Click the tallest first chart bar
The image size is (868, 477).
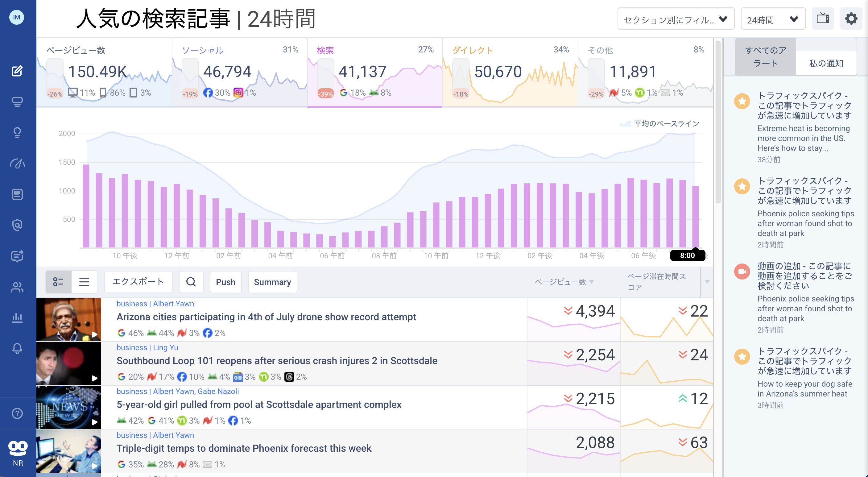(86, 206)
